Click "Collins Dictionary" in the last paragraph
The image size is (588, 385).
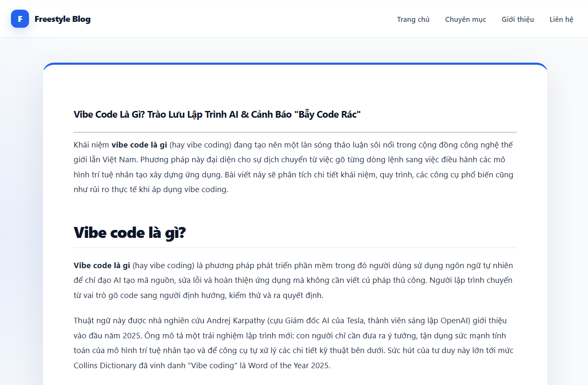click(105, 366)
